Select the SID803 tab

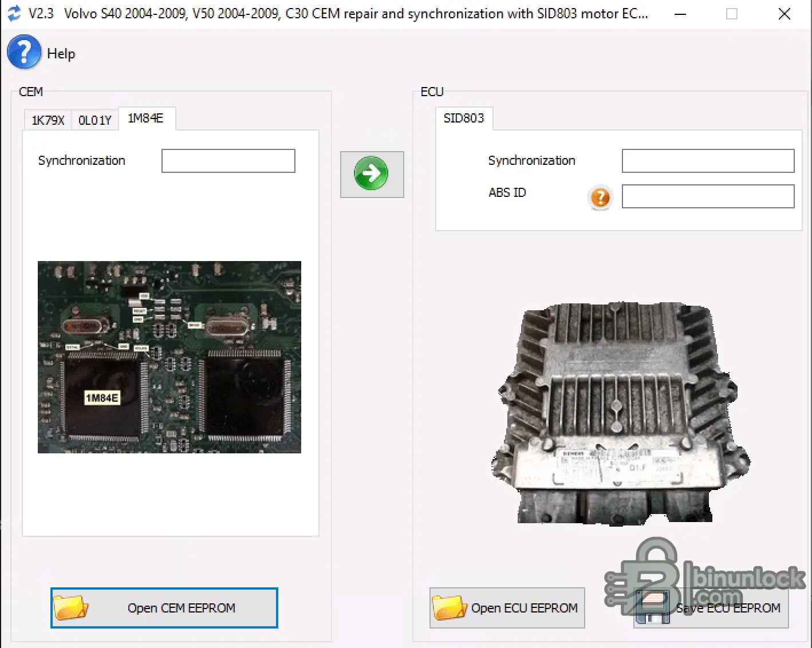pyautogui.click(x=464, y=118)
